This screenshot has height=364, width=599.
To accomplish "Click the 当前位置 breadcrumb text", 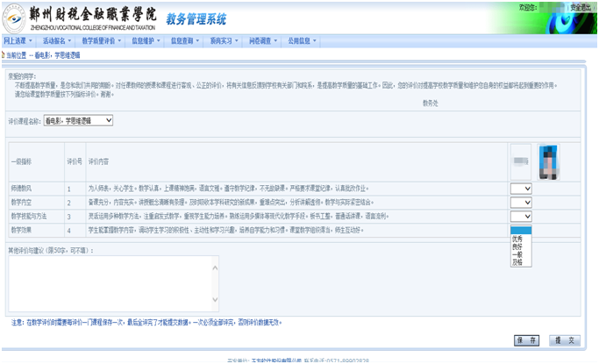I will pyautogui.click(x=16, y=55).
